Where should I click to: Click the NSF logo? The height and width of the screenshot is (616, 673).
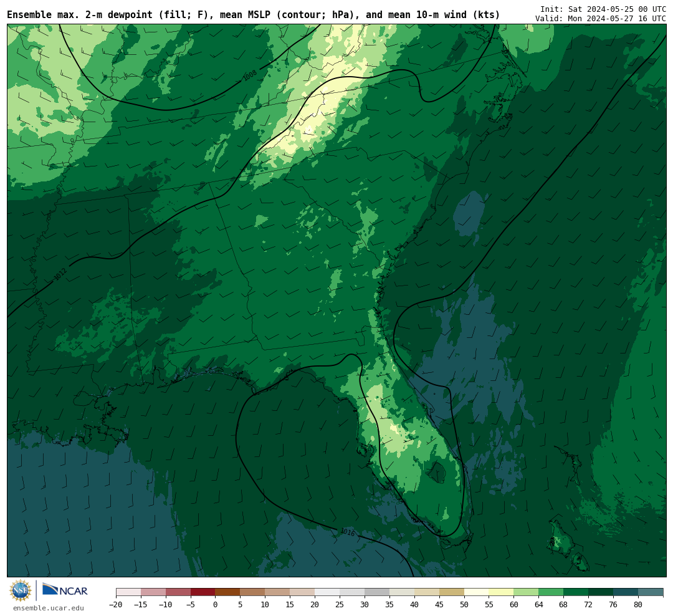click(x=21, y=590)
